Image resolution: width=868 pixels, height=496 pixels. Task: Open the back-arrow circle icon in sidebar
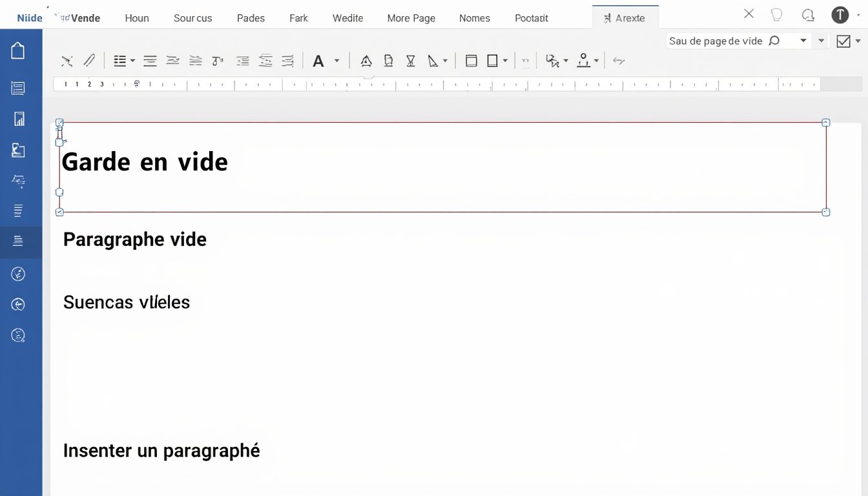pos(18,304)
